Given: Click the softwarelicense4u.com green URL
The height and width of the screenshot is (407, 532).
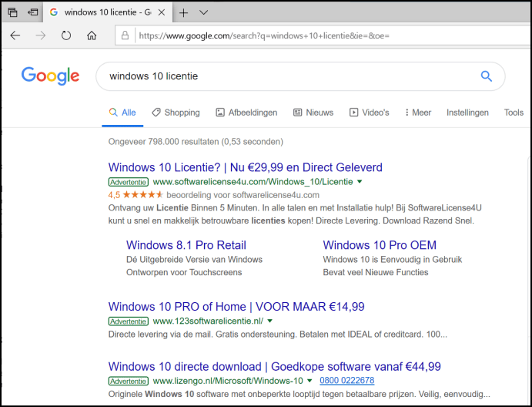Looking at the screenshot, I should (253, 182).
